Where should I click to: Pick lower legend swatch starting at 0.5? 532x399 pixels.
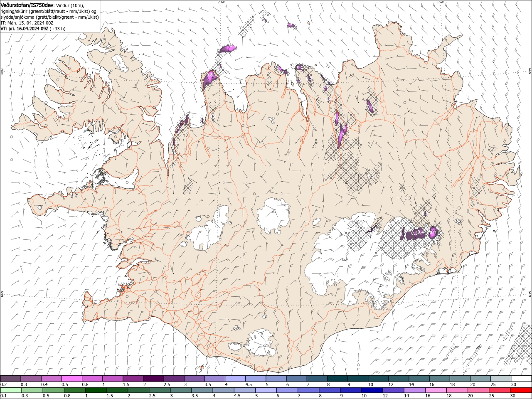click(x=53, y=390)
